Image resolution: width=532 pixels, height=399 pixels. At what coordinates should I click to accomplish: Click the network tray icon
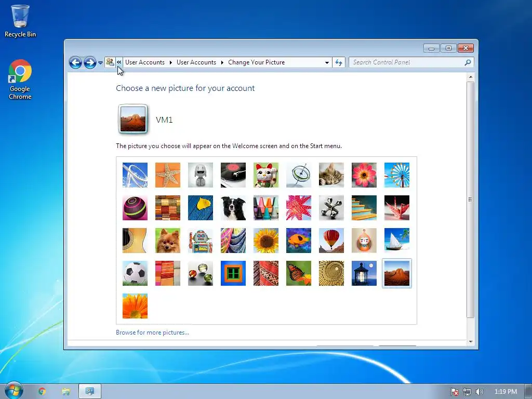(x=467, y=392)
